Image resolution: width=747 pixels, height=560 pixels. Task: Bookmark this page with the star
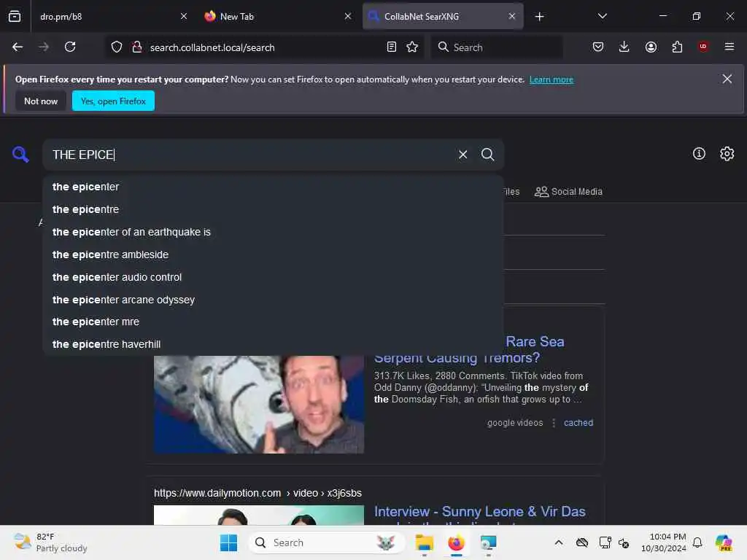pyautogui.click(x=413, y=47)
